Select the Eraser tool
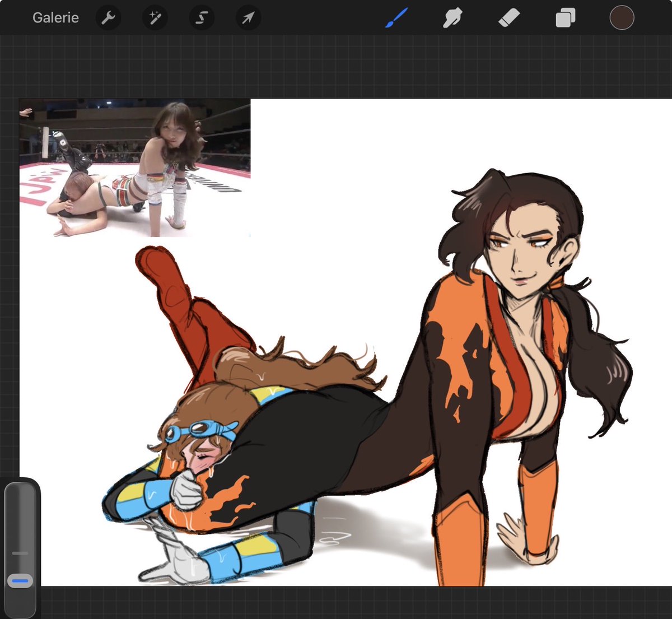 [x=509, y=18]
